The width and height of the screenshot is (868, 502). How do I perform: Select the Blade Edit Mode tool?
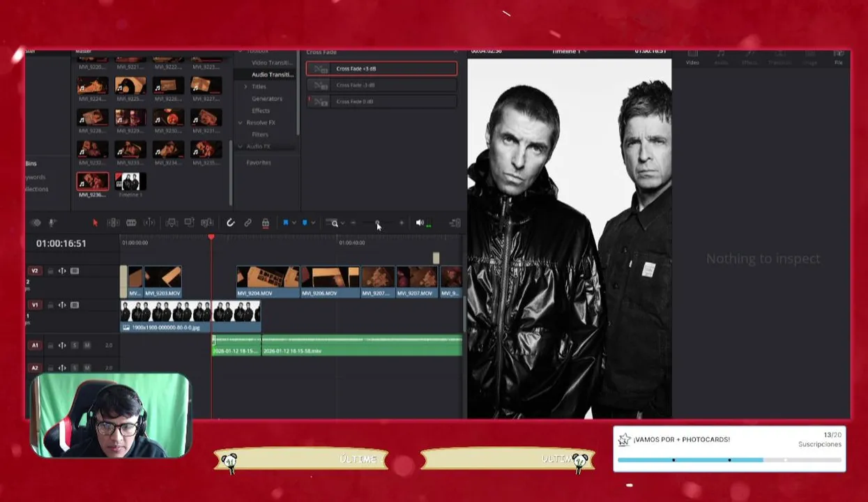(149, 223)
